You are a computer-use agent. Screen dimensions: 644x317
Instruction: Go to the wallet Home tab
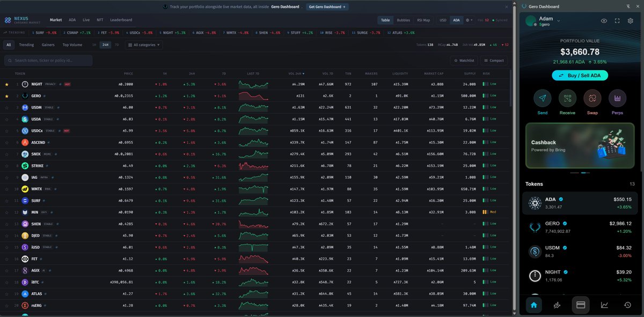coord(533,305)
